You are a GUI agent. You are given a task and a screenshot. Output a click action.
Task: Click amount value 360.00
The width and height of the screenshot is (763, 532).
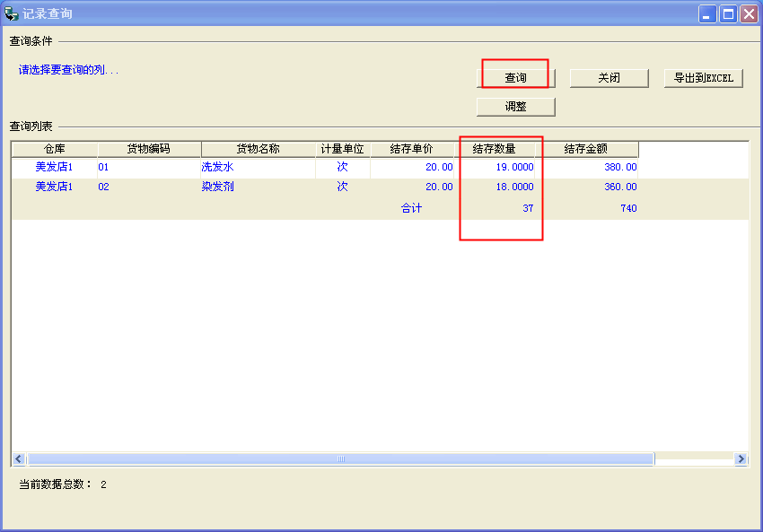tap(620, 187)
